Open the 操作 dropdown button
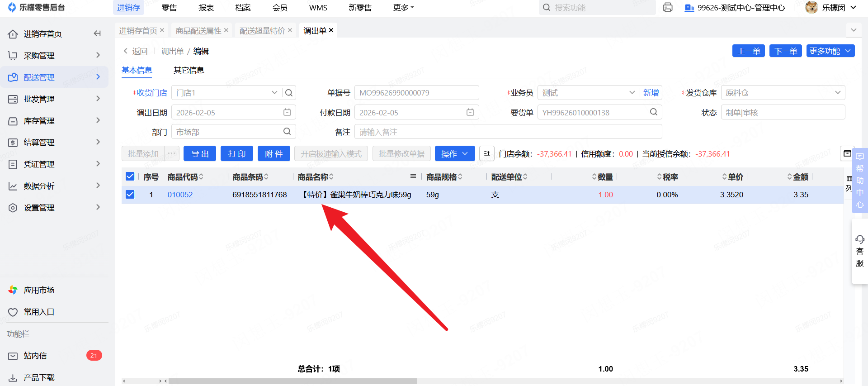The height and width of the screenshot is (386, 868). (x=455, y=154)
